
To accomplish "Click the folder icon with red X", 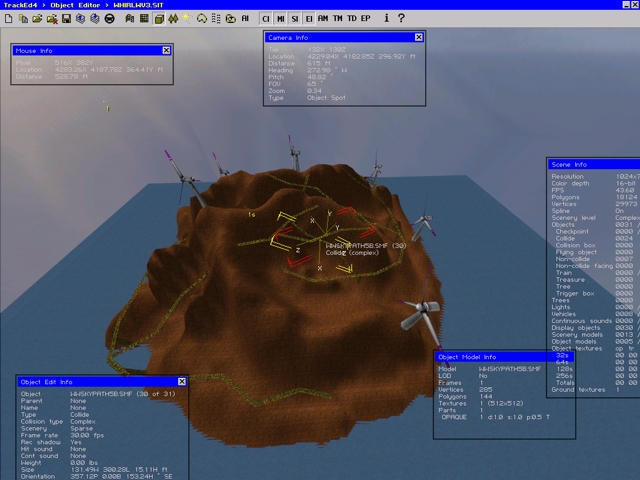I will [52, 19].
